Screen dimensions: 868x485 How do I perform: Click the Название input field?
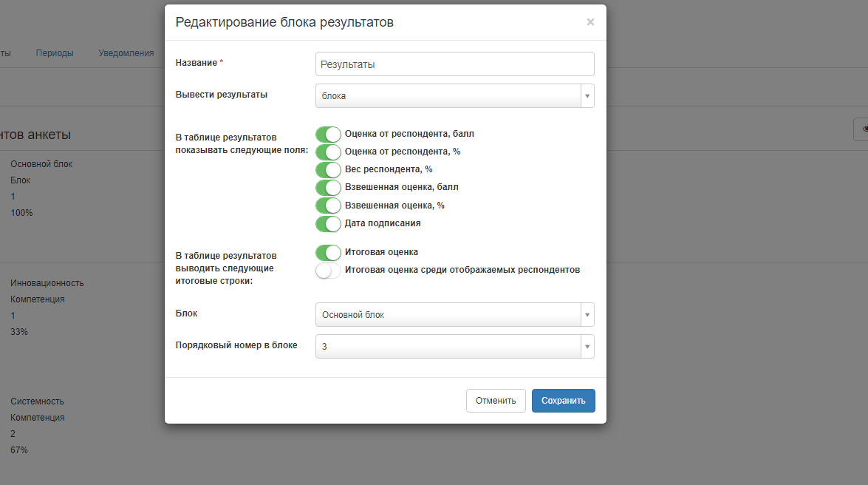(454, 64)
